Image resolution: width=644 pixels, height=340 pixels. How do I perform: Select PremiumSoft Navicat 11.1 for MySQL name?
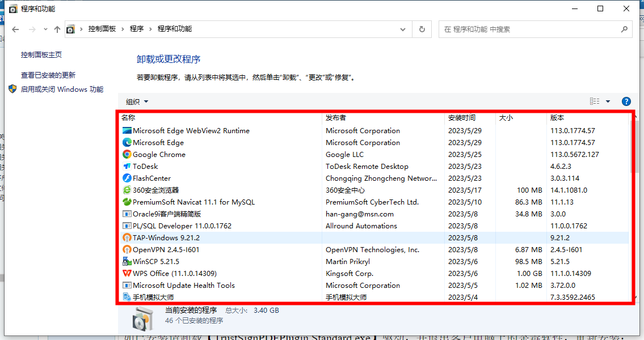pyautogui.click(x=194, y=202)
